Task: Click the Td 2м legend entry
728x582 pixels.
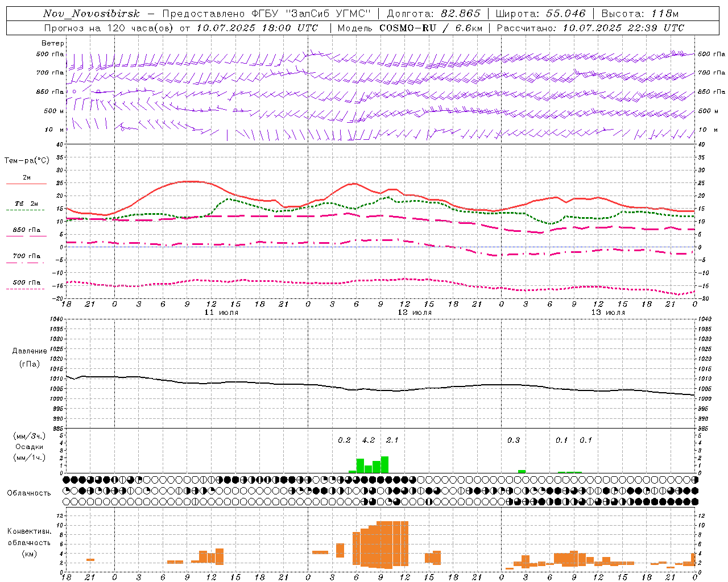Action: (27, 203)
